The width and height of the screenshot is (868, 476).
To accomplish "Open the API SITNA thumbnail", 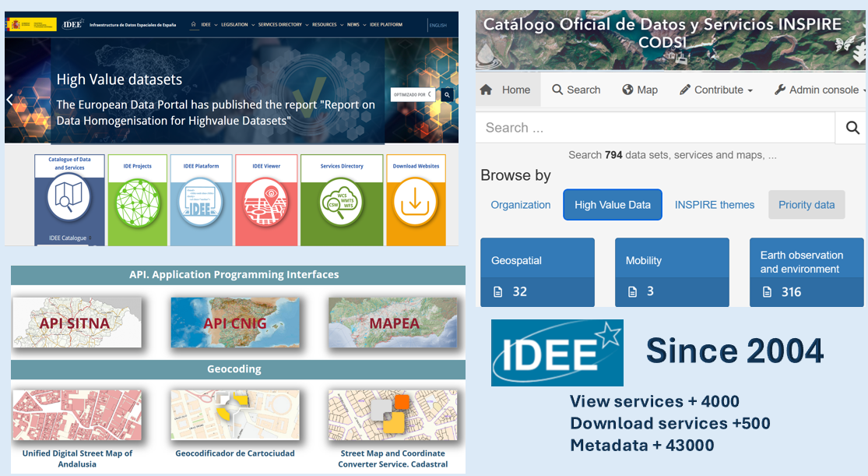I will coord(77,323).
